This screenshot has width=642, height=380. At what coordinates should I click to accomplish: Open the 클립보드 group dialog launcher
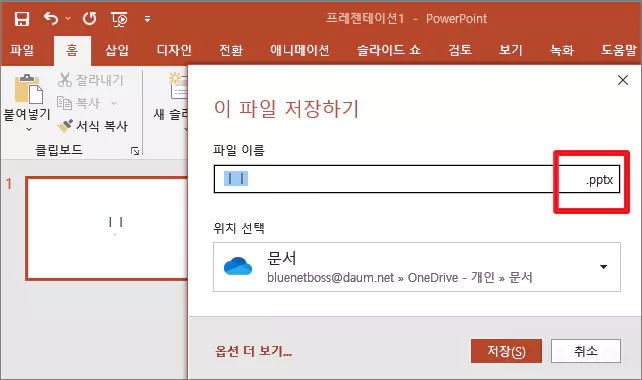tap(135, 151)
